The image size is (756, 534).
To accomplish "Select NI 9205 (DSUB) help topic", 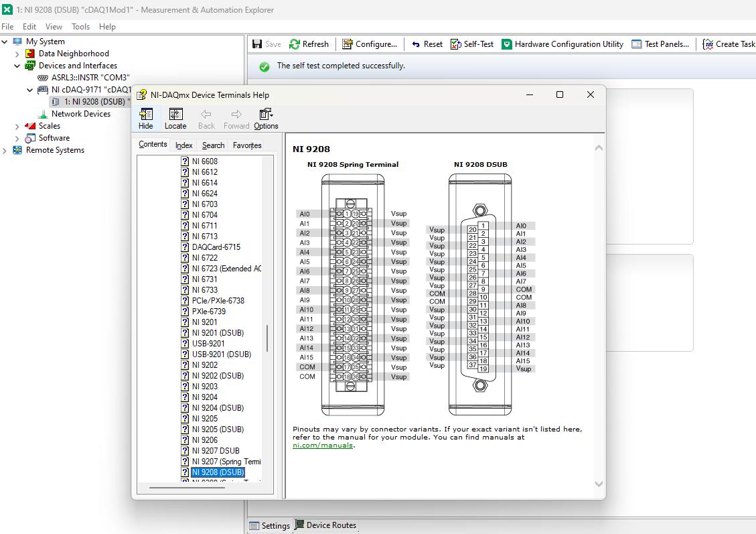I will pos(218,429).
